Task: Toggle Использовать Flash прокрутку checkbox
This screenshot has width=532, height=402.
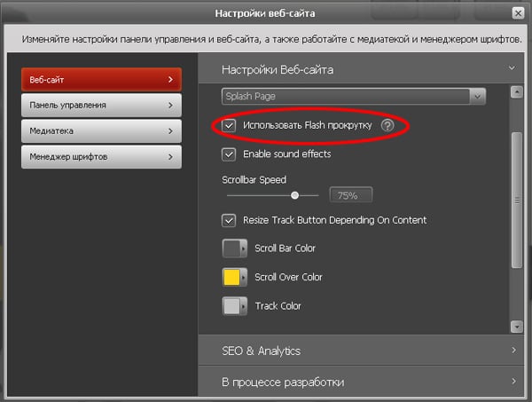Action: click(x=229, y=126)
